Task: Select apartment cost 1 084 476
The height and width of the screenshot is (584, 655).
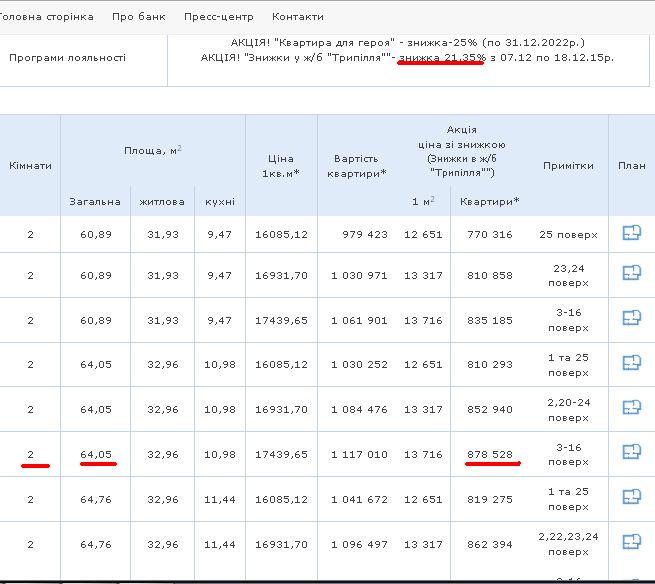Action: coord(359,410)
